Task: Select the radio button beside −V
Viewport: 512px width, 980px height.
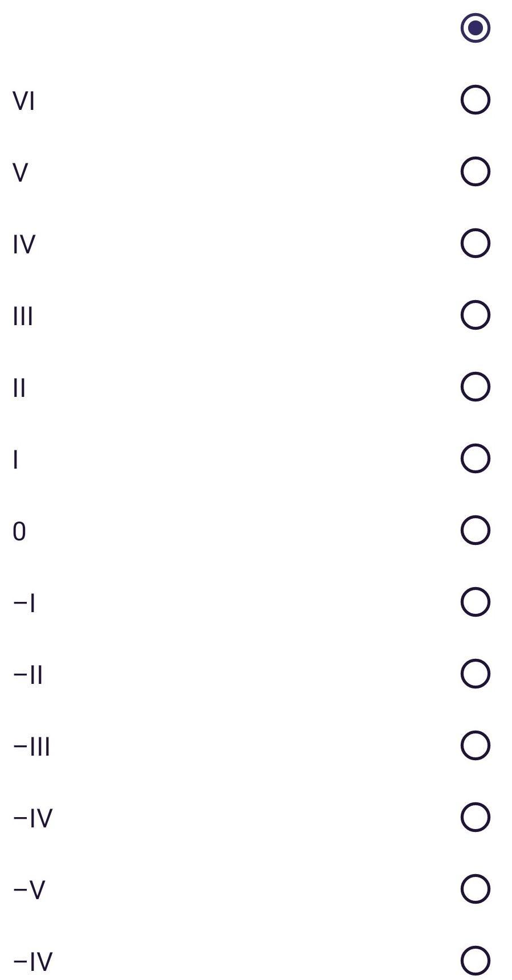Action: tap(475, 889)
